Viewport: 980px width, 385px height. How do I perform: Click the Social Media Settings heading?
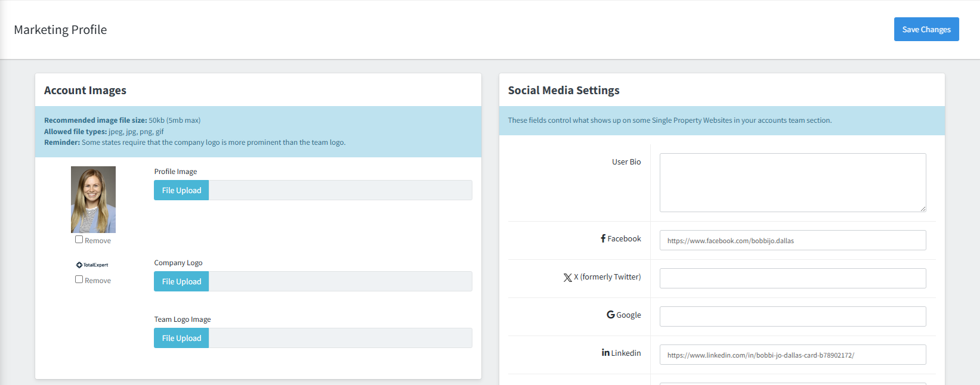(x=564, y=91)
